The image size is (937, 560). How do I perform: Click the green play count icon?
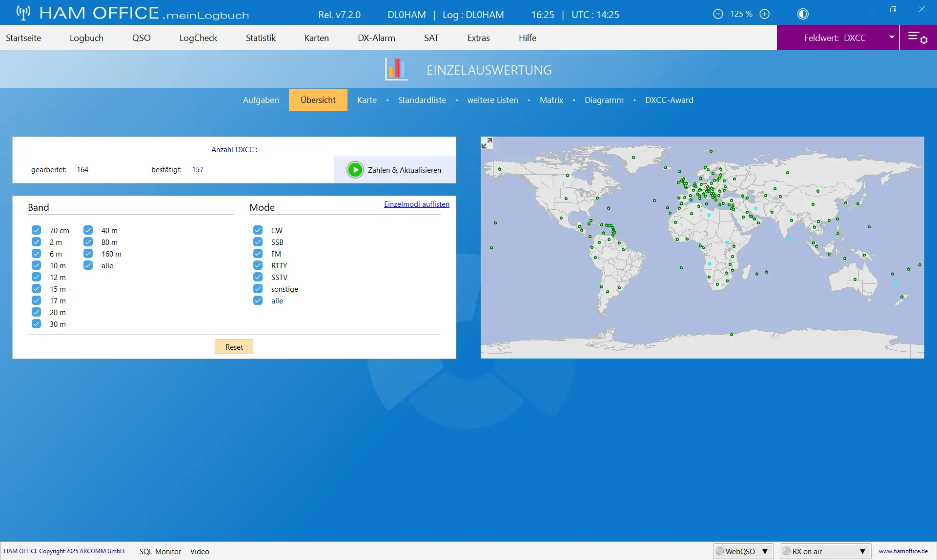pyautogui.click(x=355, y=170)
